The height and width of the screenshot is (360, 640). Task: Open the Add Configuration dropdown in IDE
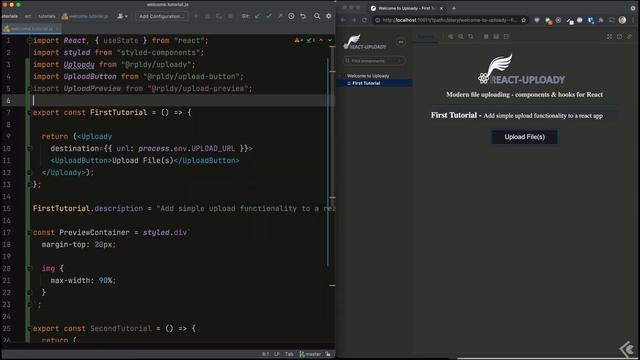pyautogui.click(x=162, y=16)
